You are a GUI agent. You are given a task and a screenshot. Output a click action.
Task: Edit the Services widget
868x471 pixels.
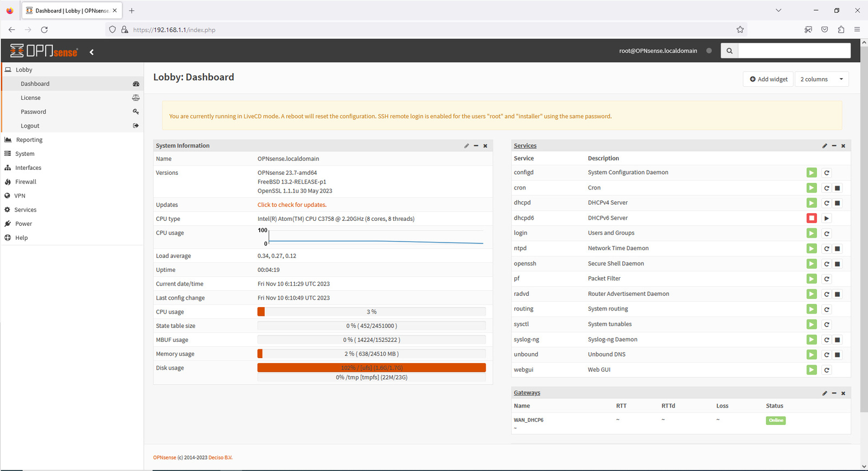pyautogui.click(x=825, y=145)
